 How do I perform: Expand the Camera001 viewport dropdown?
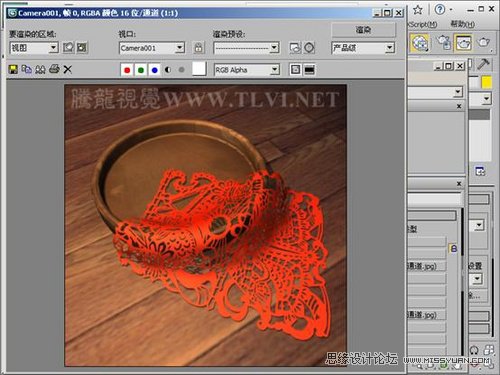click(x=152, y=48)
